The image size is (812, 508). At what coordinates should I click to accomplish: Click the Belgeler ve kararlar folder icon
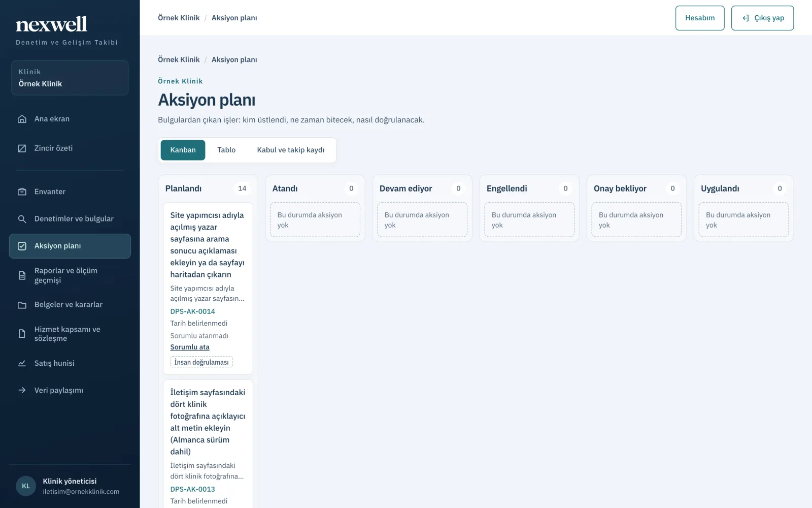point(22,305)
